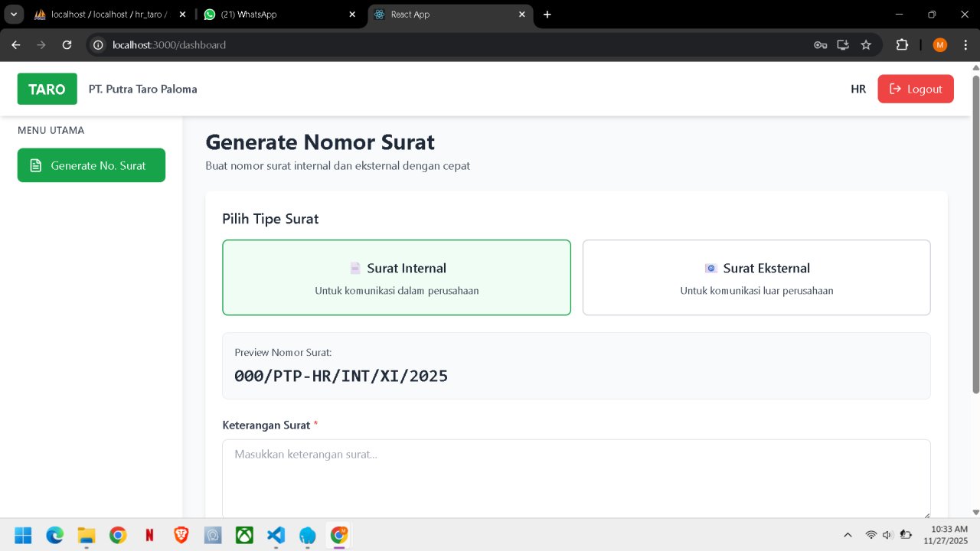Click the Keterangan Surat text area
The width and height of the screenshot is (980, 551).
[x=576, y=478]
